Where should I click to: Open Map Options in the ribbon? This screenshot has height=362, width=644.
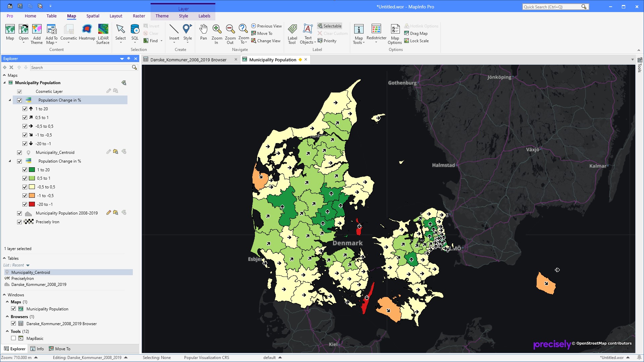(395, 34)
